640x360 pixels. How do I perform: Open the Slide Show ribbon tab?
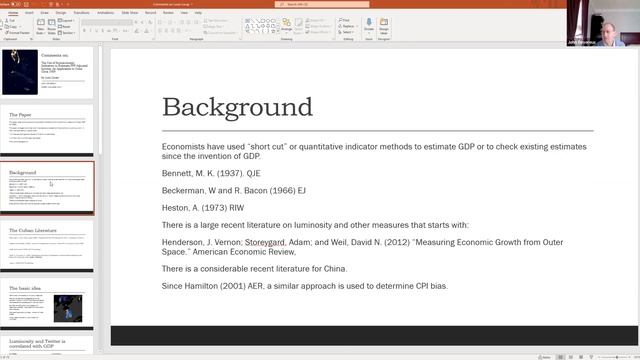(130, 13)
